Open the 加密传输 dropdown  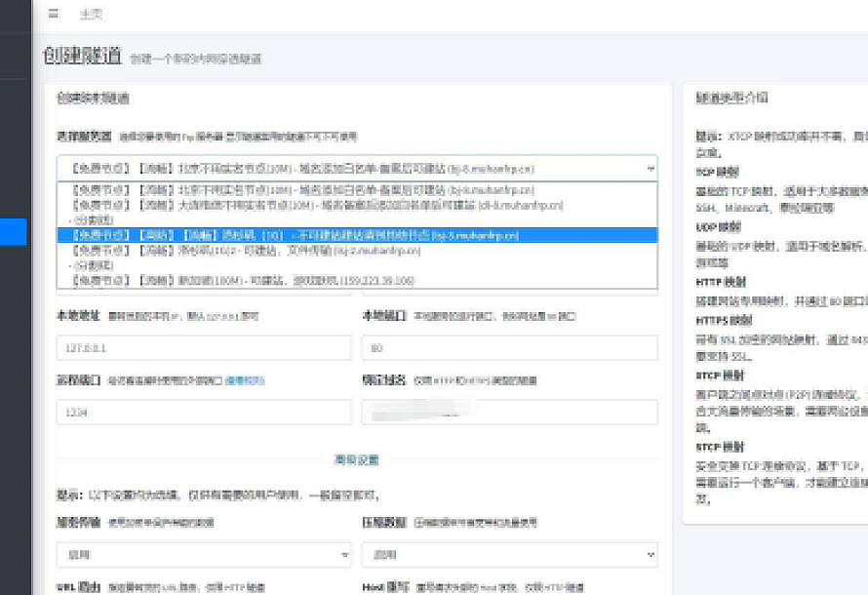pos(204,555)
